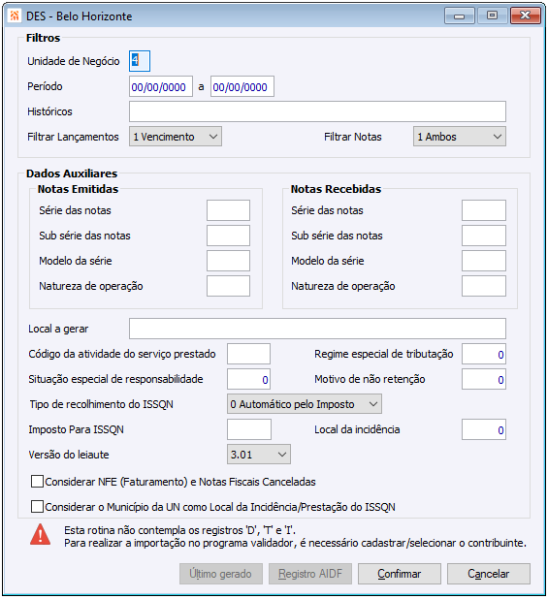
Task: Open the Versão do leiaute dropdown
Action: (259, 454)
